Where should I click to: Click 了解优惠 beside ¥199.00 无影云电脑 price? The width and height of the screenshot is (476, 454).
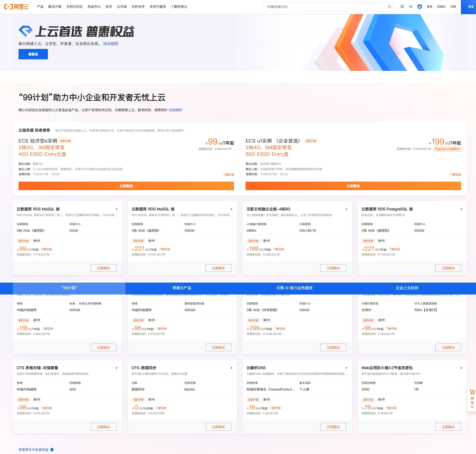(x=278, y=249)
